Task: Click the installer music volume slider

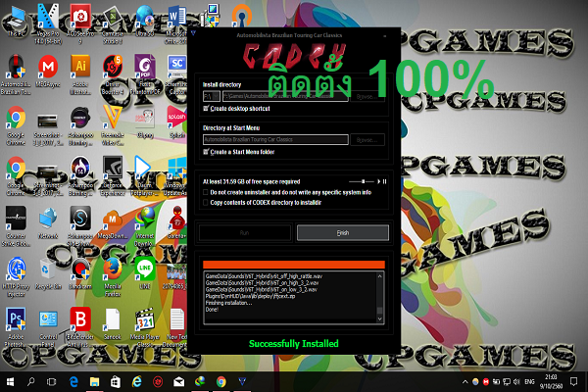Action: pos(361,181)
